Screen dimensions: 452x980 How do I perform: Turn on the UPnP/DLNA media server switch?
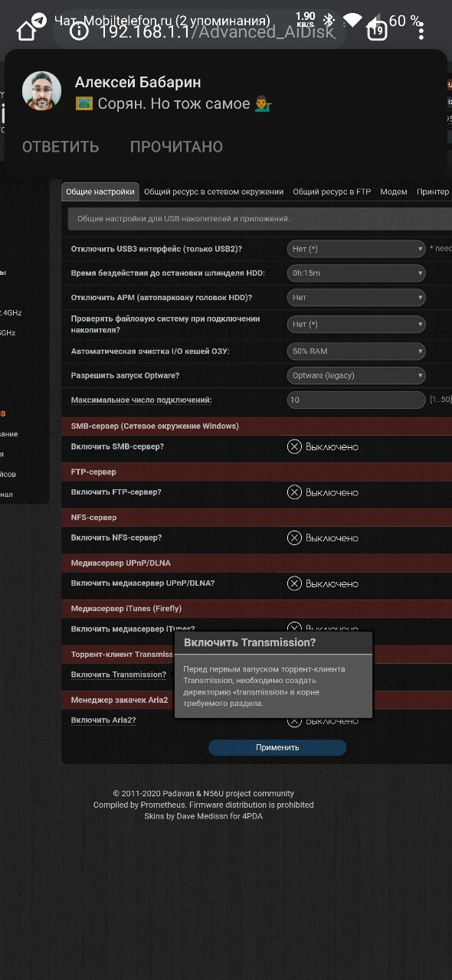click(x=323, y=583)
